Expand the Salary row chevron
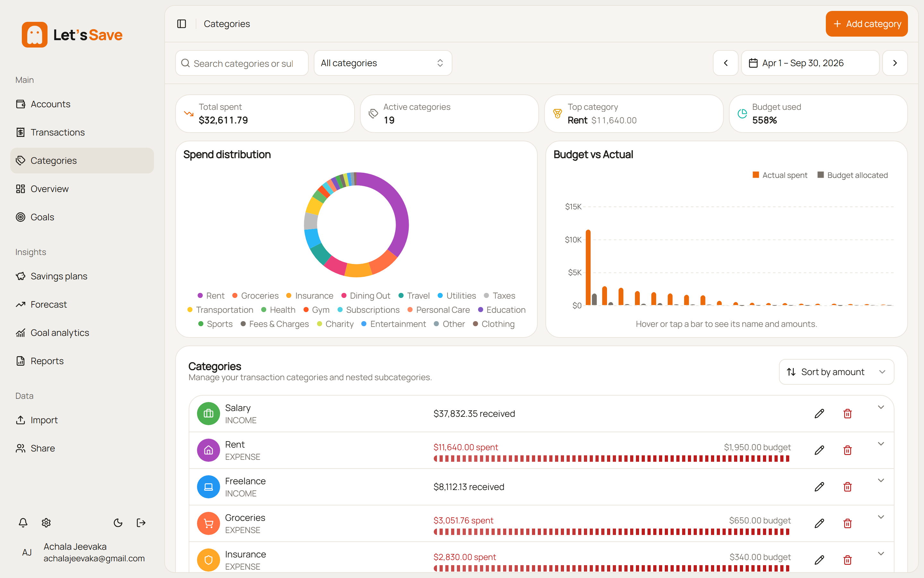The image size is (924, 578). [x=881, y=407]
